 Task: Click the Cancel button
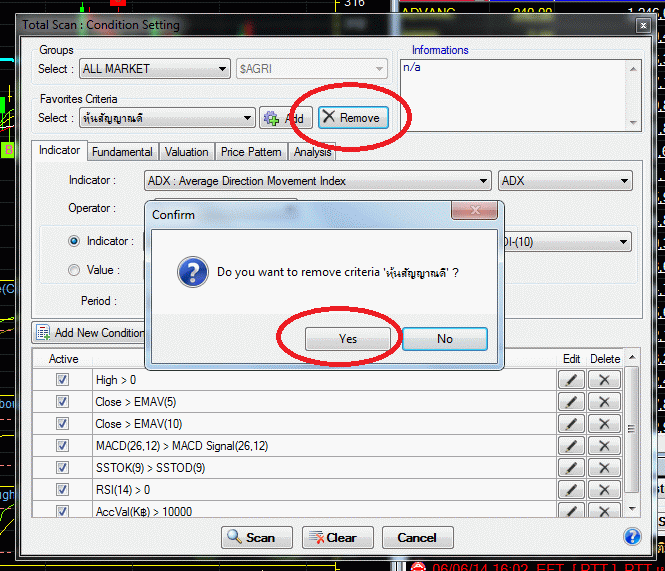(x=418, y=537)
